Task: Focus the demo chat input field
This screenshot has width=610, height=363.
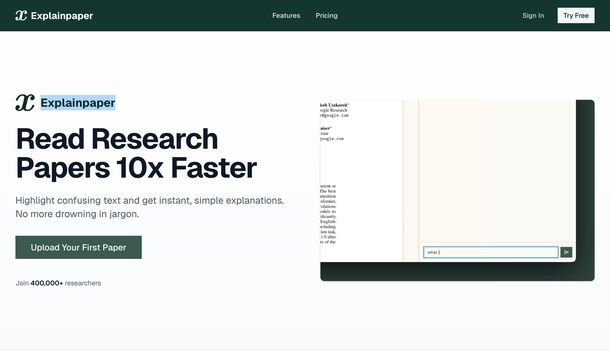Action: coord(491,252)
